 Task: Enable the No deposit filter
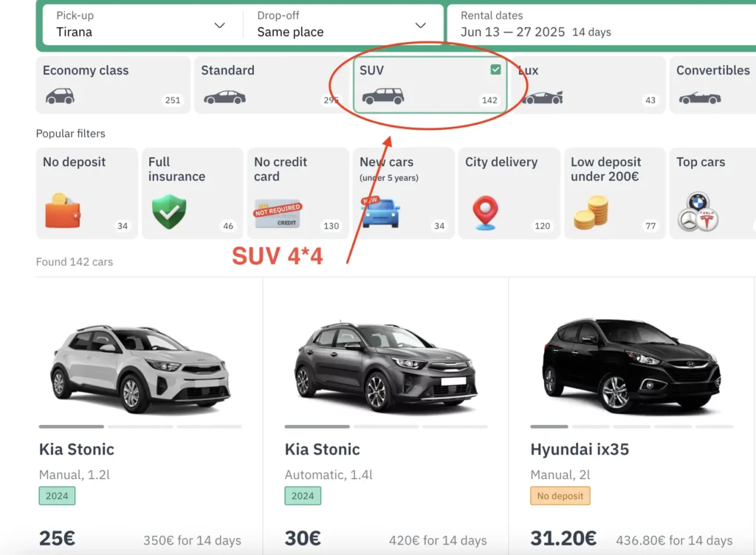(87, 193)
